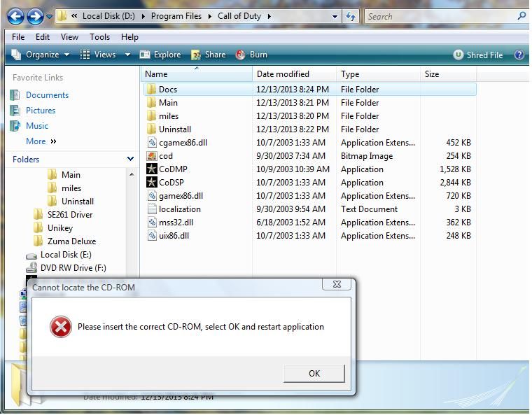This screenshot has height=415, width=532.
Task: Expand arrow after Call of Duty breadcrumb
Action: (269, 16)
